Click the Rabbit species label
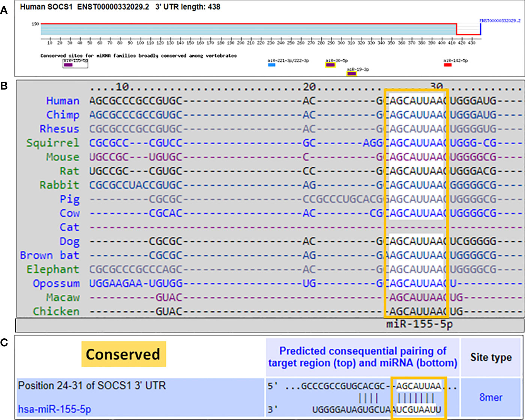This screenshot has width=525, height=420. (59, 185)
